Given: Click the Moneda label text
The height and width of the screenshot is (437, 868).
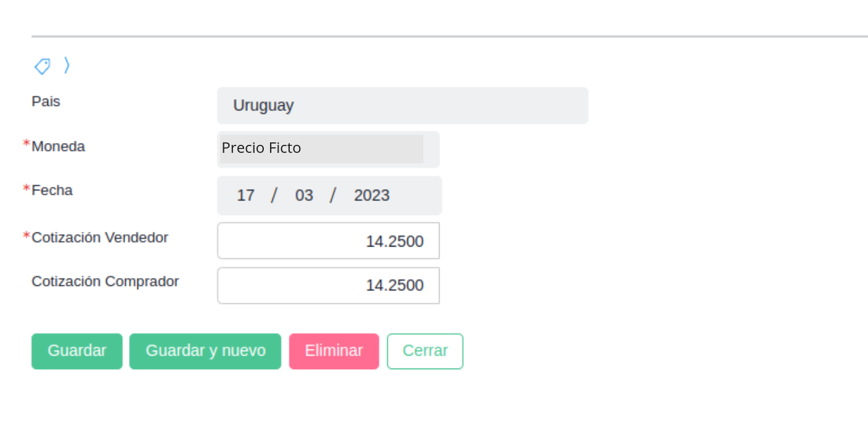Looking at the screenshot, I should pos(59,147).
